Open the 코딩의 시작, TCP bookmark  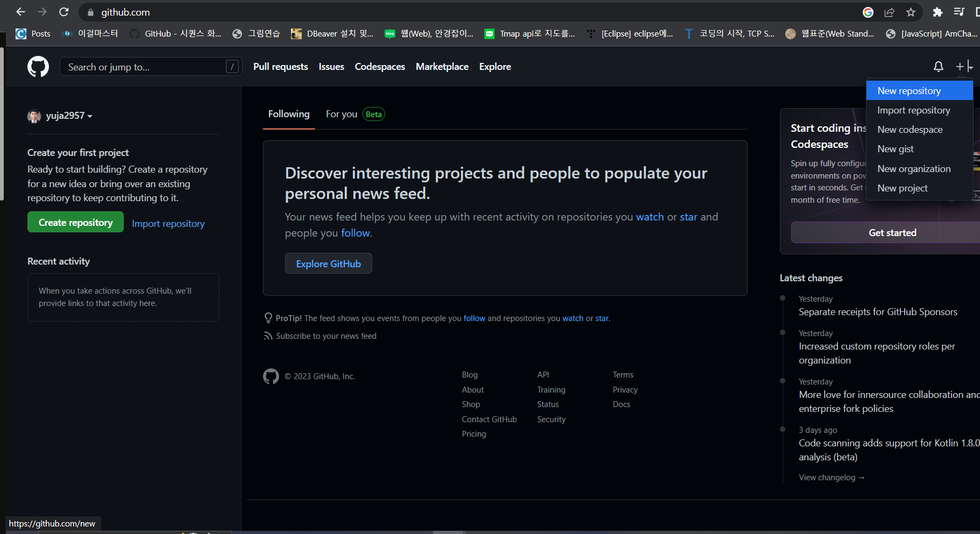(x=729, y=34)
